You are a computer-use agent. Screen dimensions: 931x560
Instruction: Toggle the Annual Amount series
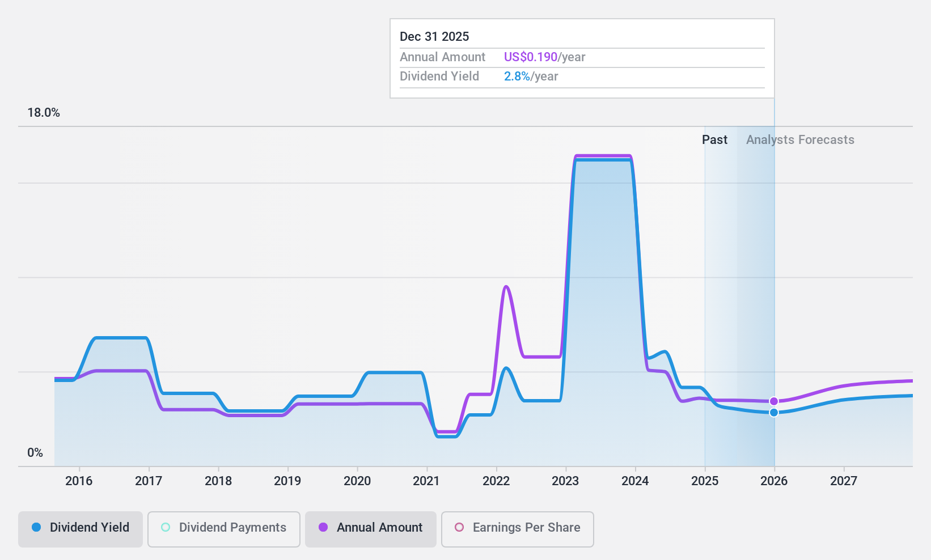point(371,529)
